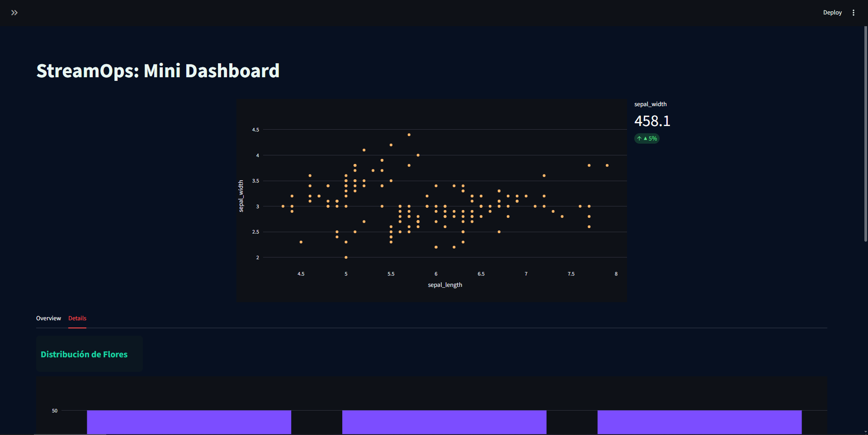Click the 458.1 metric value
The image size is (868, 435).
(x=652, y=121)
